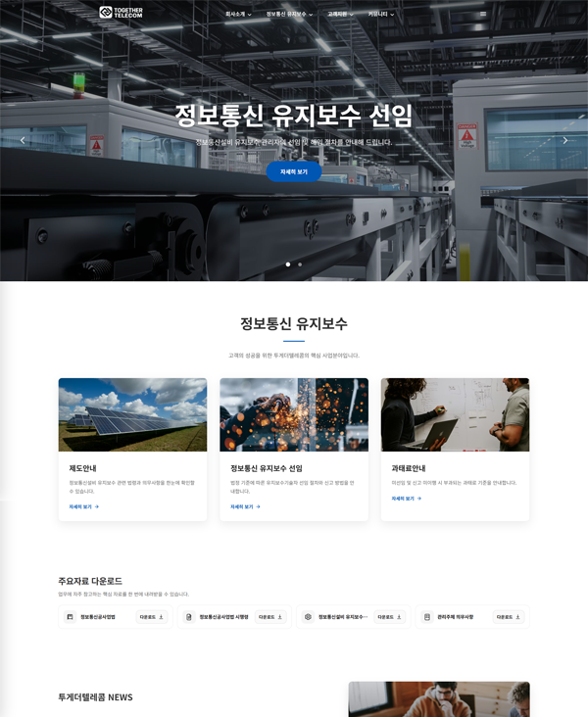Viewport: 588px width, 717px height.
Task: Open the welding sparks card image
Action: tap(294, 414)
